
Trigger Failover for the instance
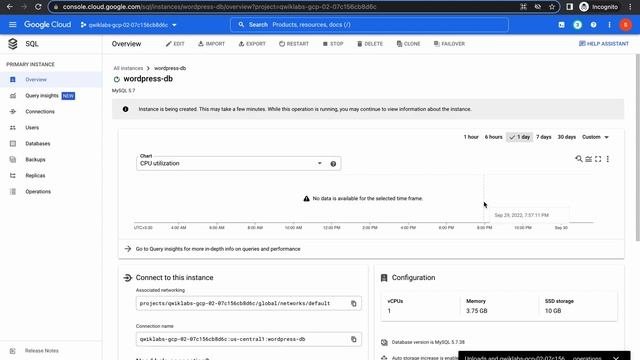click(449, 44)
